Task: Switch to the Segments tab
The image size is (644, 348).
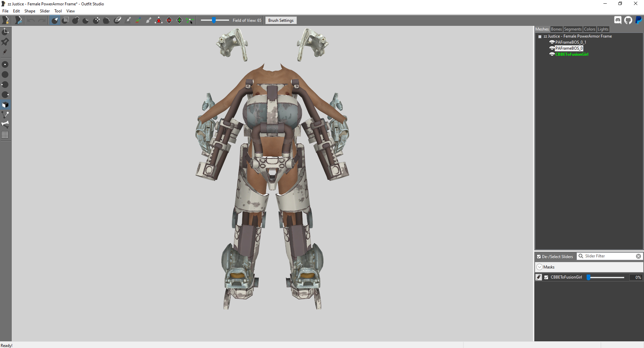Action: pyautogui.click(x=573, y=29)
